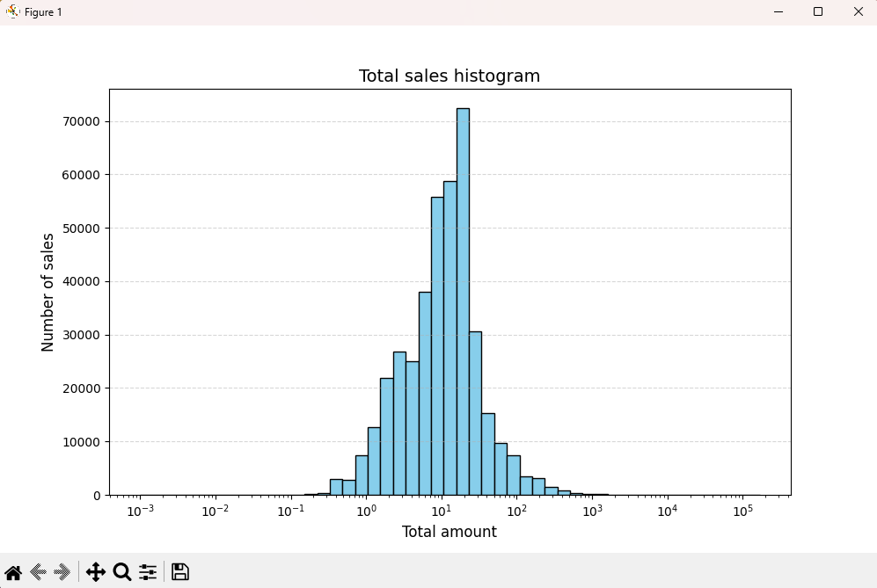Click the 60000 y-axis tick label
Image resolution: width=877 pixels, height=588 pixels.
[81, 175]
